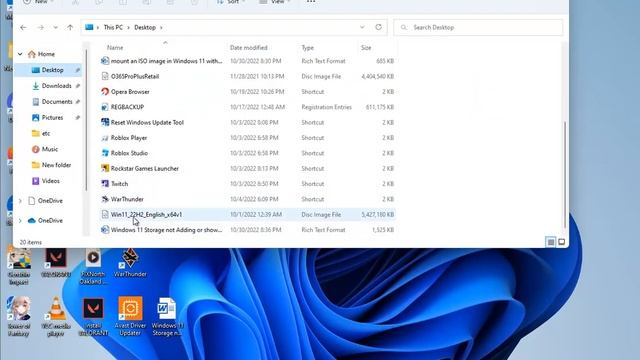Refresh the Desktop folder view
This screenshot has height=360, width=640.
click(378, 27)
